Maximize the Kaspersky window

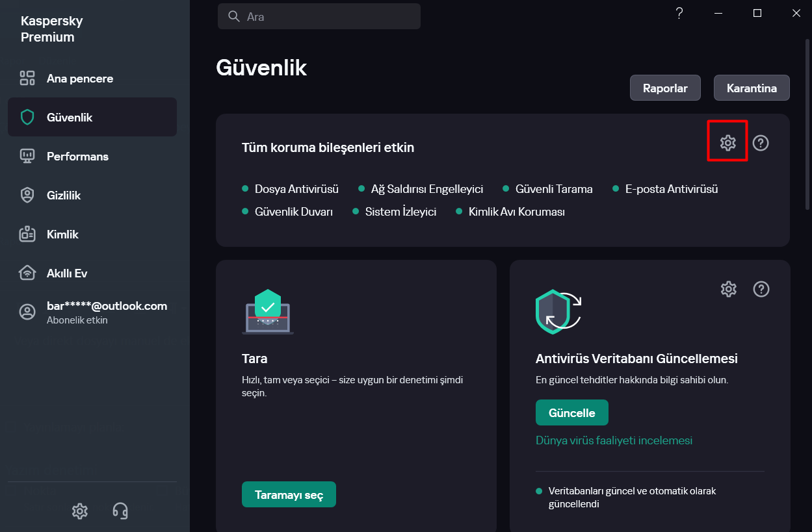point(757,13)
